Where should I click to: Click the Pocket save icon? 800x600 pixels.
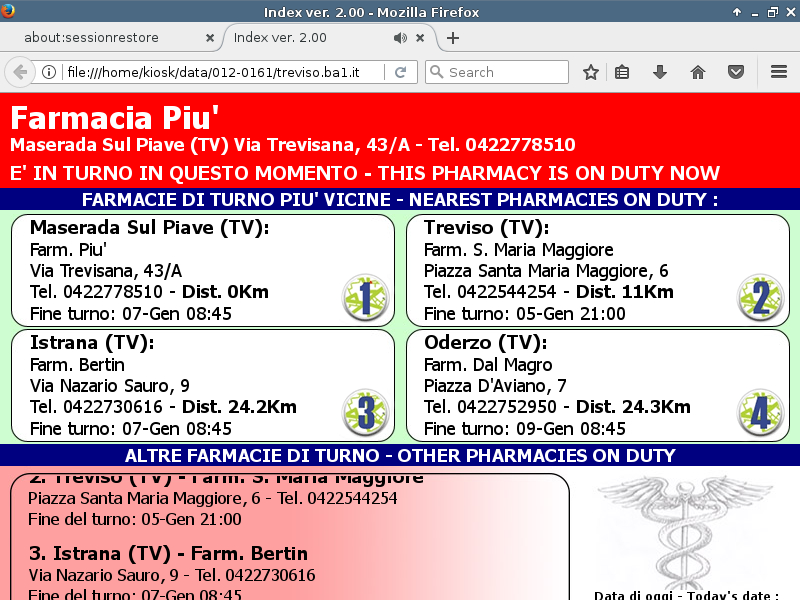(x=735, y=72)
